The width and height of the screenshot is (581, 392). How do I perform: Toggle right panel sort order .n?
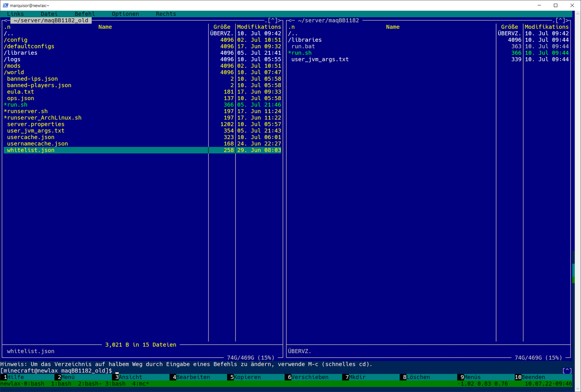tap(291, 27)
